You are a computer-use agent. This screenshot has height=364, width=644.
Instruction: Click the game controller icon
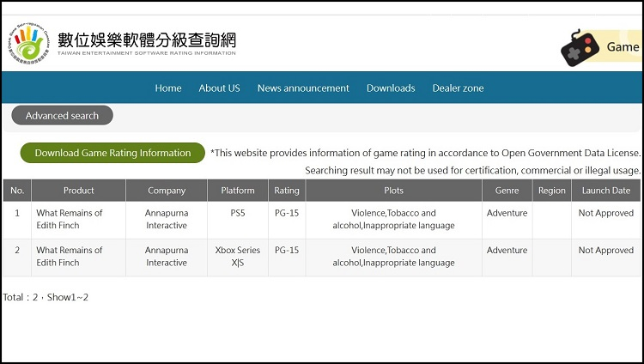[x=580, y=48]
